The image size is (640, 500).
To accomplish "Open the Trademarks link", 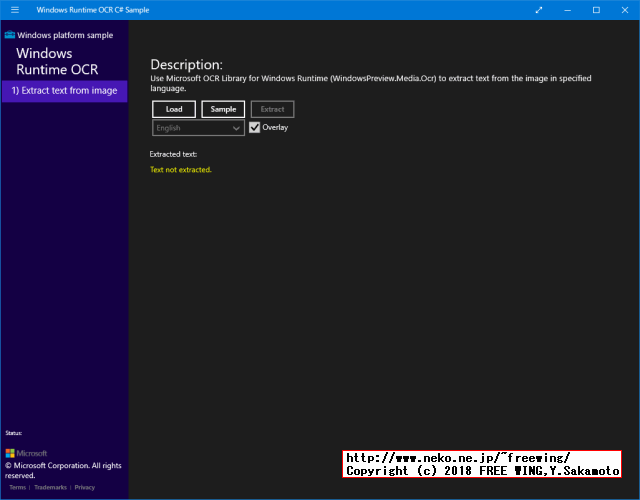I will pos(50,487).
